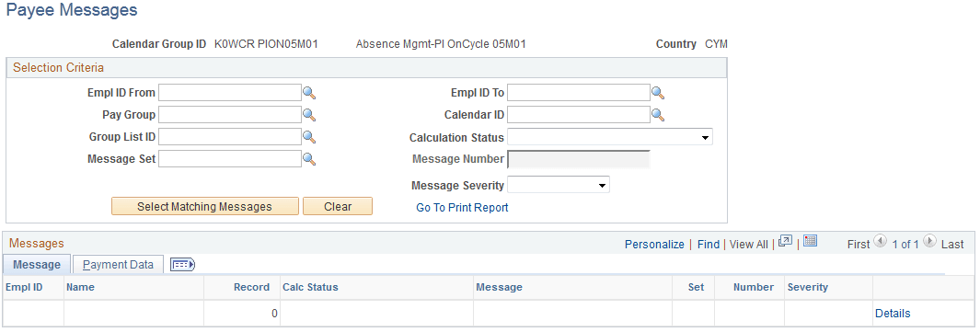Click the Show all columns icon
This screenshot has width=980, height=332.
point(182,265)
